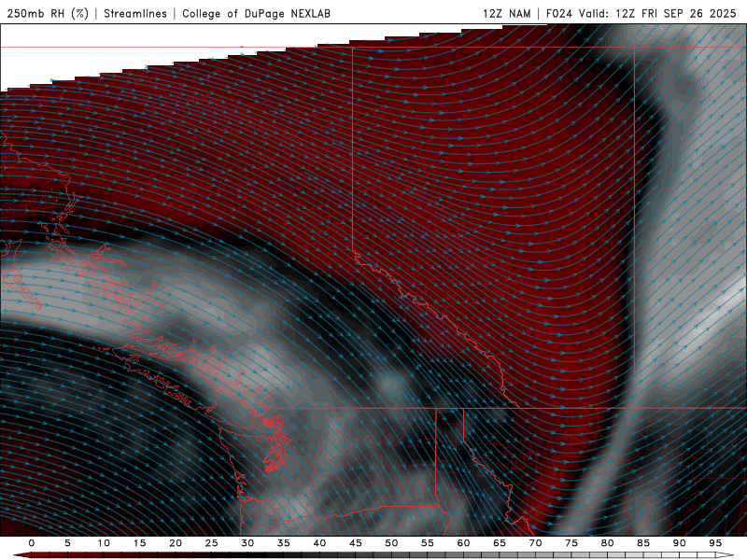The height and width of the screenshot is (560, 747).
Task: Select the colorbar label "65"
Action: [x=500, y=543]
